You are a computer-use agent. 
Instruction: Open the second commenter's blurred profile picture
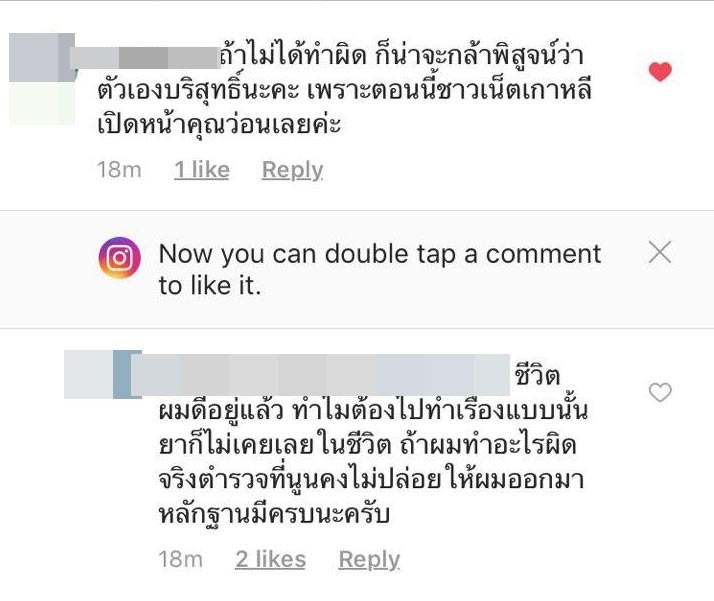click(103, 375)
